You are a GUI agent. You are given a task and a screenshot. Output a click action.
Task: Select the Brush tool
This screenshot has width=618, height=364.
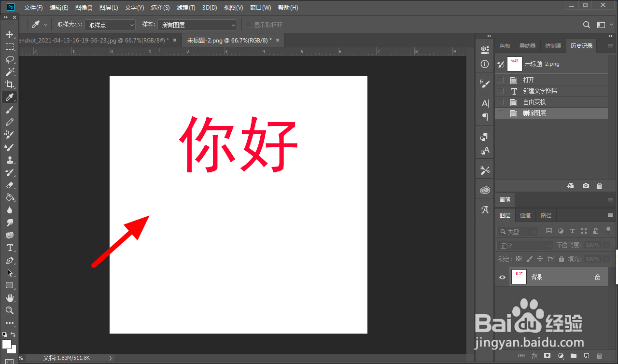(x=10, y=110)
